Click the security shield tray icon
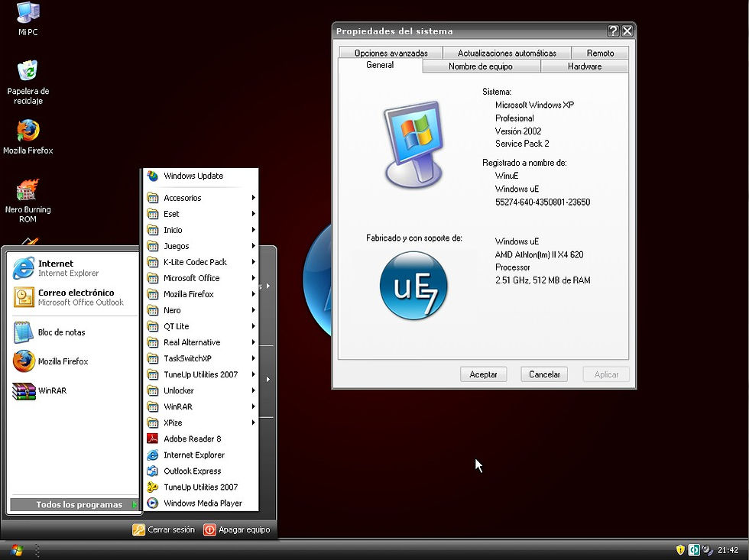This screenshot has width=749, height=560. coord(681,551)
